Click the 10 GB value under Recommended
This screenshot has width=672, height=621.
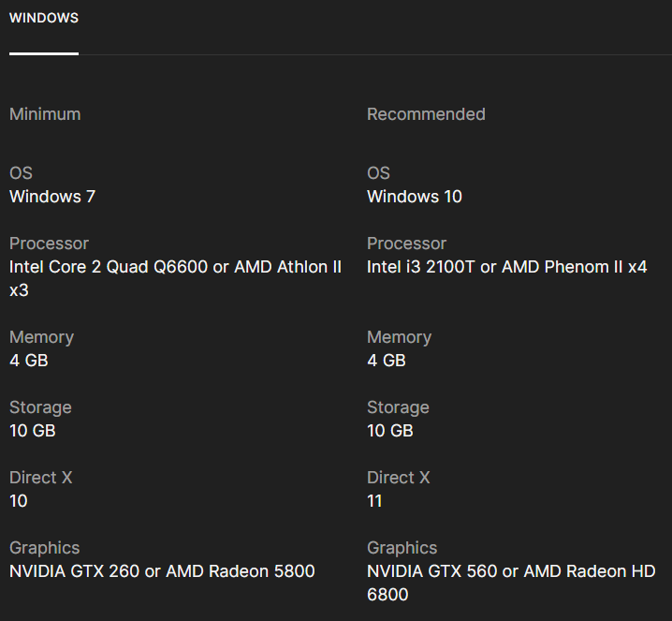point(390,431)
